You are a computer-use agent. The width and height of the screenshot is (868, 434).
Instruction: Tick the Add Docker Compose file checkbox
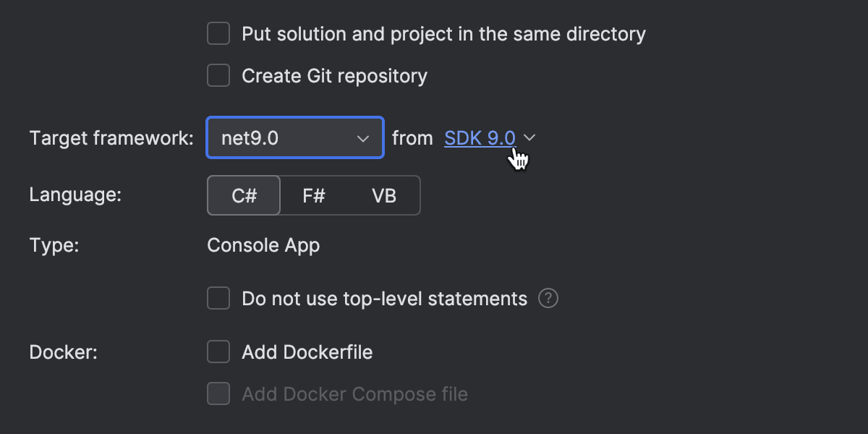click(218, 394)
